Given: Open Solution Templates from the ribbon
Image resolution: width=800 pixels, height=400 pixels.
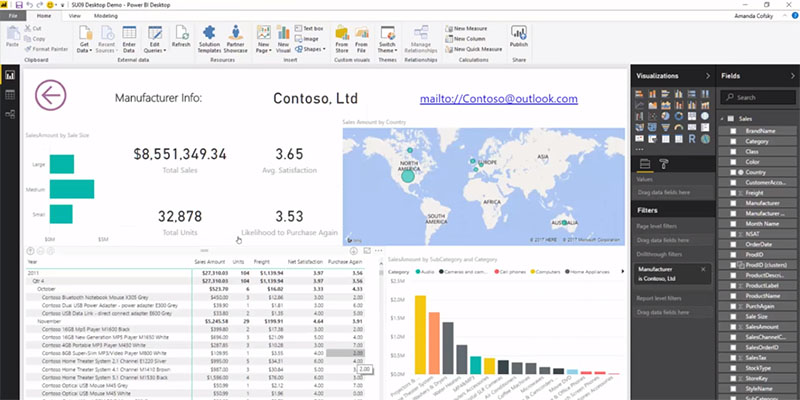Looking at the screenshot, I should [x=210, y=38].
